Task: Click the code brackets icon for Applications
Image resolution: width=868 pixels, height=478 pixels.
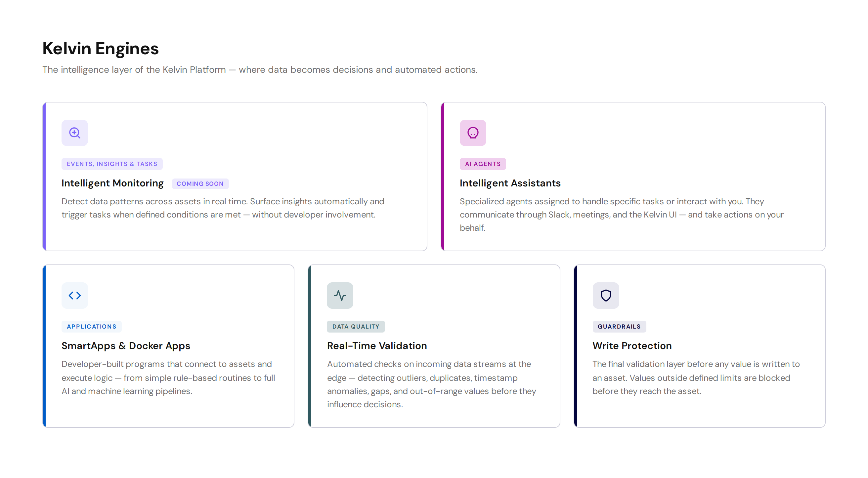Action: pos(74,295)
